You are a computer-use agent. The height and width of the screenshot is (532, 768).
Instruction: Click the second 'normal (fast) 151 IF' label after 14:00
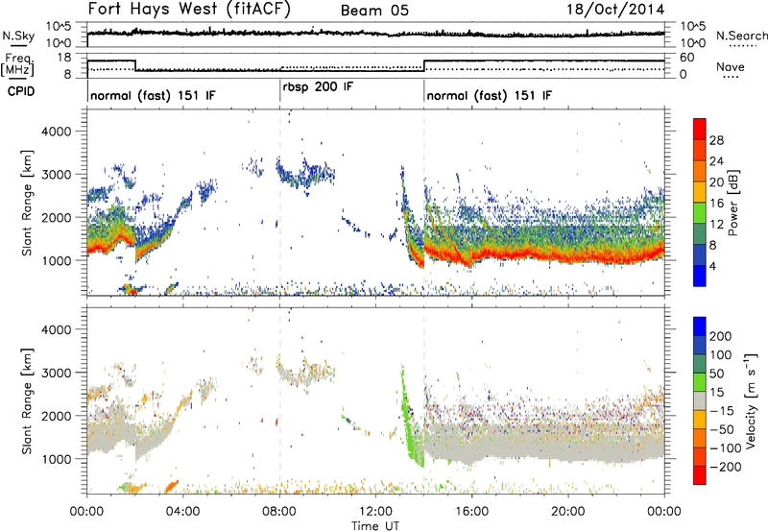pyautogui.click(x=490, y=95)
